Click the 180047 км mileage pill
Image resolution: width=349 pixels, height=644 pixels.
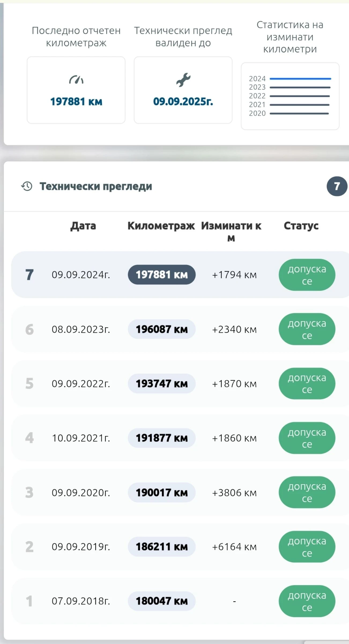[x=162, y=601]
